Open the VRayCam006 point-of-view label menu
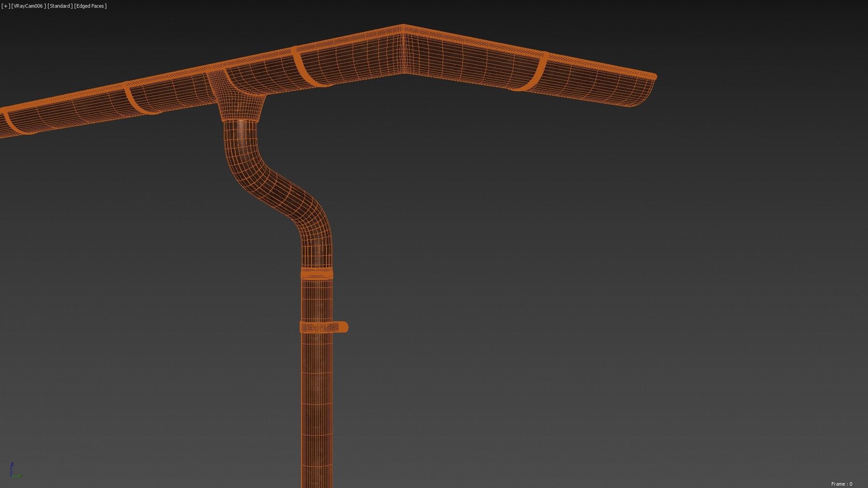 [29, 6]
